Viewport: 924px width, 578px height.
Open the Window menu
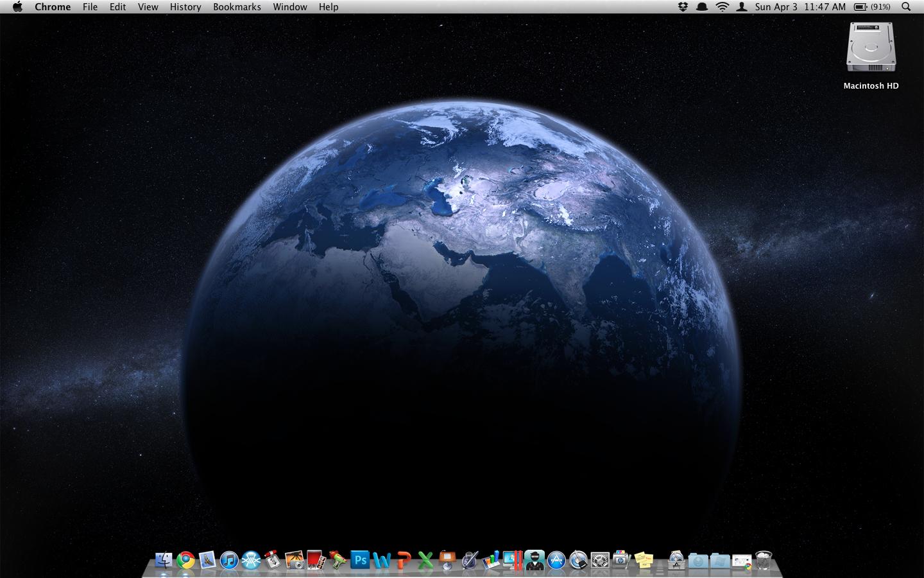(x=290, y=7)
